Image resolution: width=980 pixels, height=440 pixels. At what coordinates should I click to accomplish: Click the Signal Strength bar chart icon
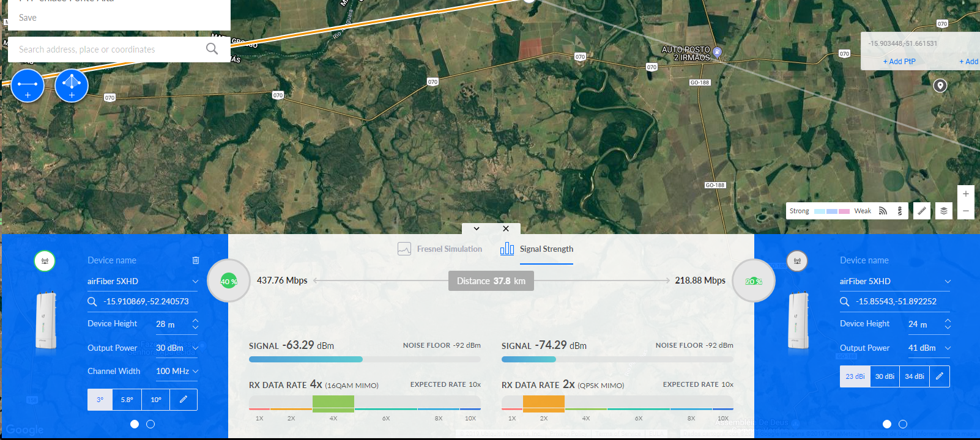[x=507, y=249]
